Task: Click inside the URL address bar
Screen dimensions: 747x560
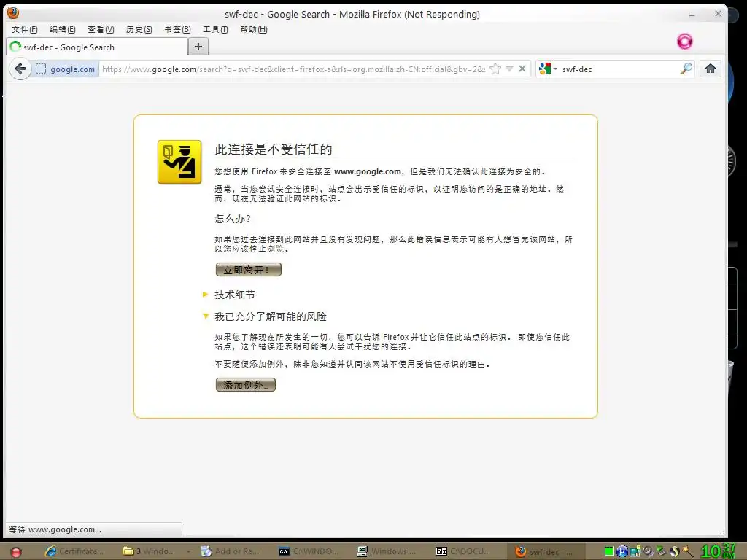Action: pos(293,69)
